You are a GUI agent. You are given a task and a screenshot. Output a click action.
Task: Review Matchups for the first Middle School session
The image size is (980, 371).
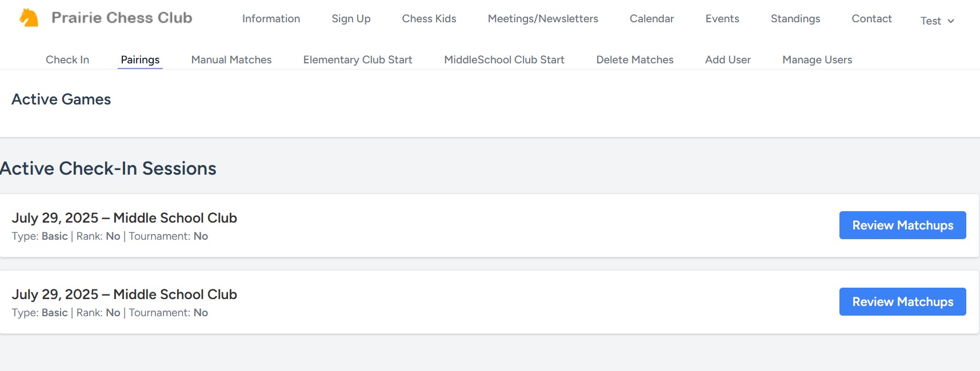click(902, 225)
